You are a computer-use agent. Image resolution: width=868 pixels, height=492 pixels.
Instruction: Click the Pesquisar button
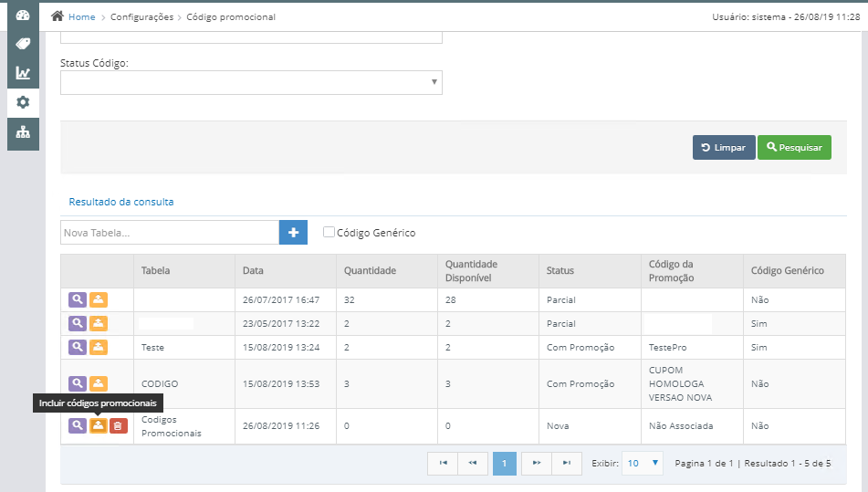[x=794, y=147]
